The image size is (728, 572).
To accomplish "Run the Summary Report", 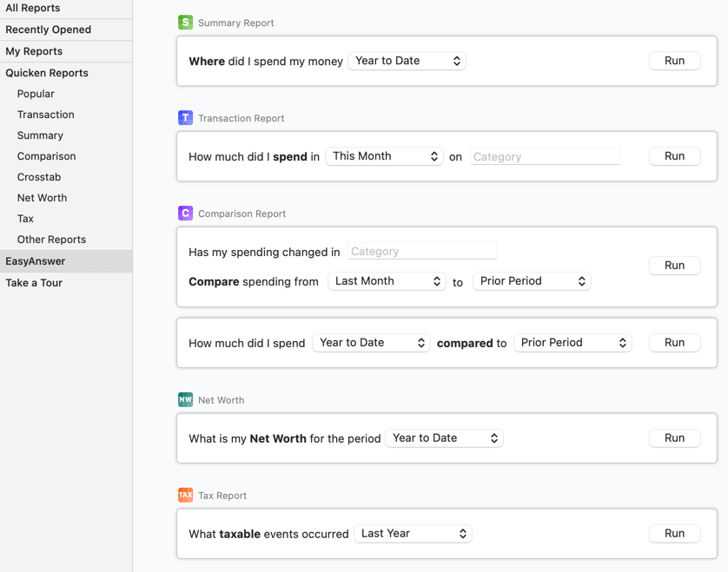I will (674, 60).
